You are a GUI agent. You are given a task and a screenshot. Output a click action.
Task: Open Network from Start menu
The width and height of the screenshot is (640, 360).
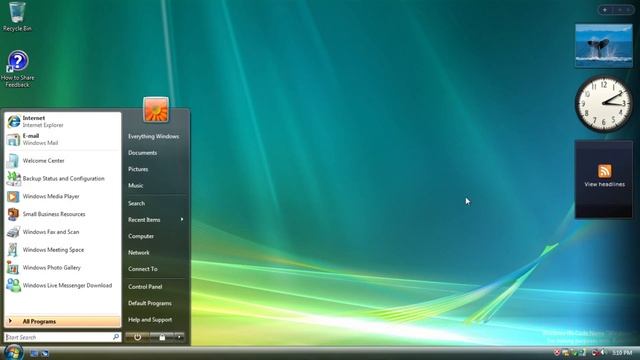(x=139, y=253)
